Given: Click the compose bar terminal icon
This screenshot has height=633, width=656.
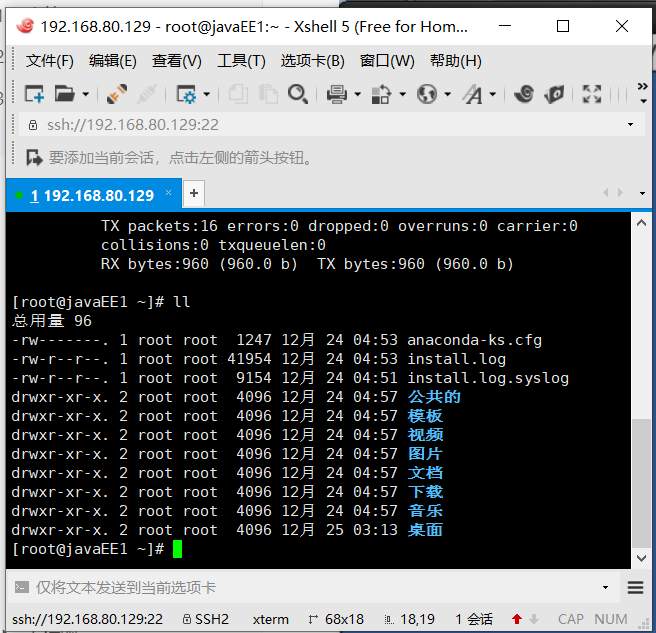Looking at the screenshot, I should (22, 587).
